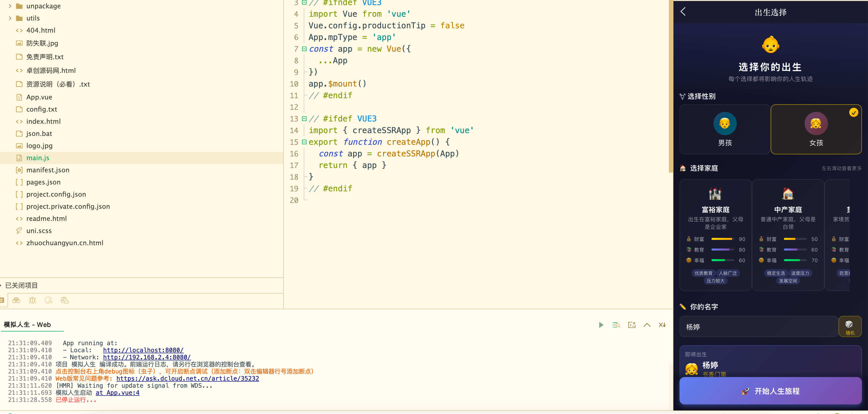The width and height of the screenshot is (868, 414).
Task: Open the http://localhost:8080/ link
Action: [x=143, y=350]
